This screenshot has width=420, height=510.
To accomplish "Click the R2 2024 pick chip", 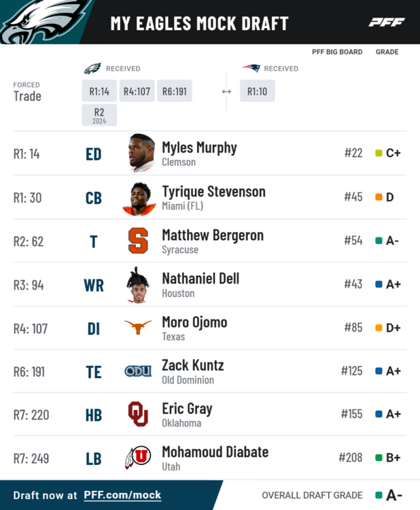I will (99, 115).
